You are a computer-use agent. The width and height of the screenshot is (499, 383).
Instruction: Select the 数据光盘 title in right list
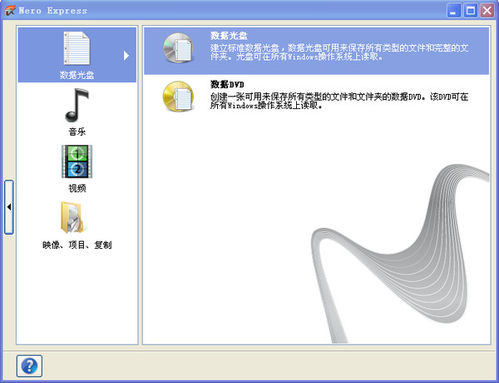(229, 36)
